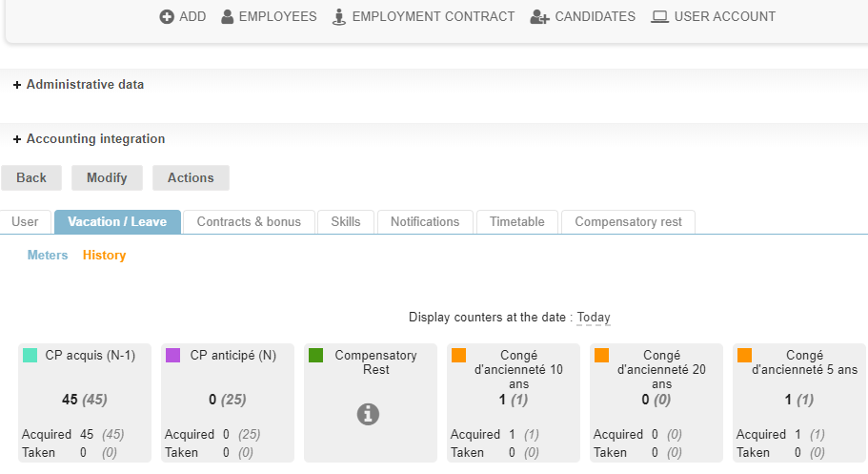The width and height of the screenshot is (868, 474).
Task: Click the Add plus-circle icon
Action: click(x=167, y=17)
